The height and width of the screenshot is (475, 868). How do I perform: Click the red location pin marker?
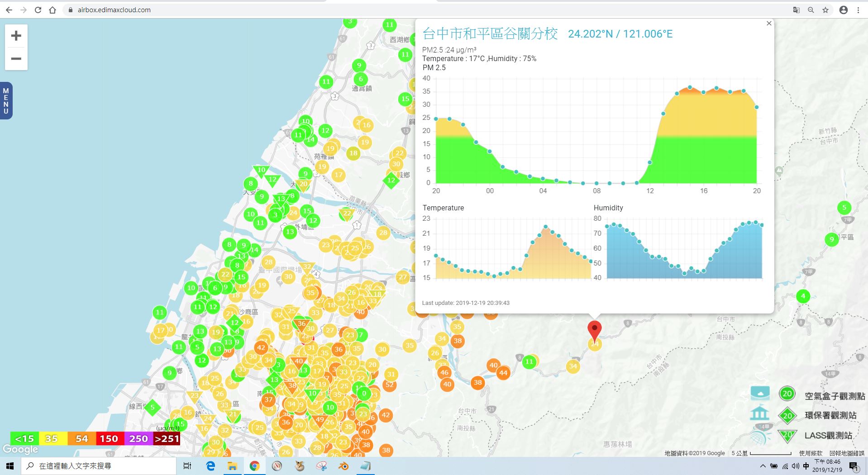[594, 330]
